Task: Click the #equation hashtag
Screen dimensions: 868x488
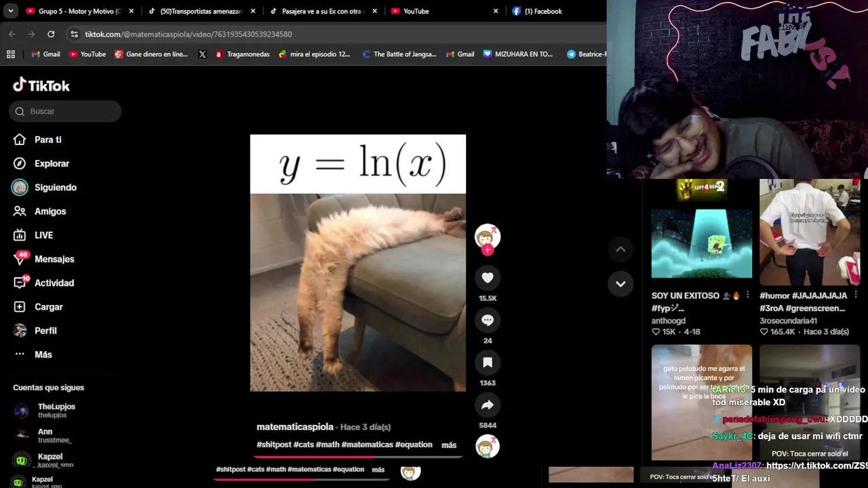Action: (x=414, y=445)
